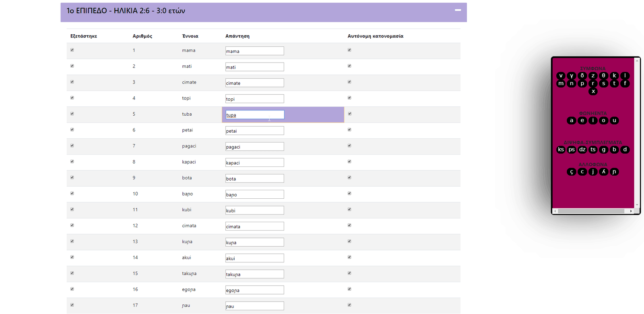Image resolution: width=644 pixels, height=314 pixels.
Task: Click the 's' consonant key
Action: pyautogui.click(x=603, y=84)
